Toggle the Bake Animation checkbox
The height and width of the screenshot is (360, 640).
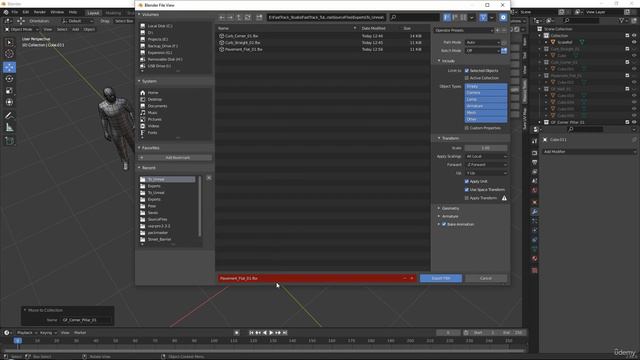pyautogui.click(x=444, y=224)
